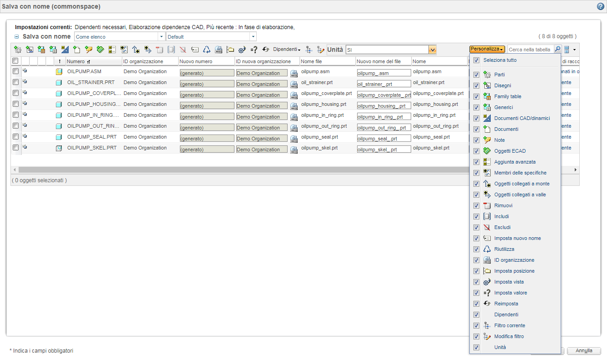Image resolution: width=607 pixels, height=364 pixels.
Task: Click the Imposta valore question-mark toolbar icon
Action: [254, 50]
